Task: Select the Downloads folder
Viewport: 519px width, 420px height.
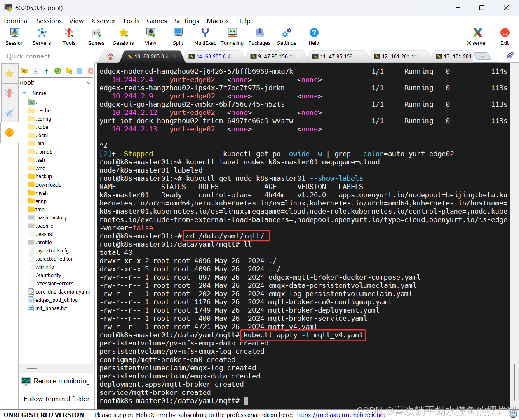Action: point(45,184)
